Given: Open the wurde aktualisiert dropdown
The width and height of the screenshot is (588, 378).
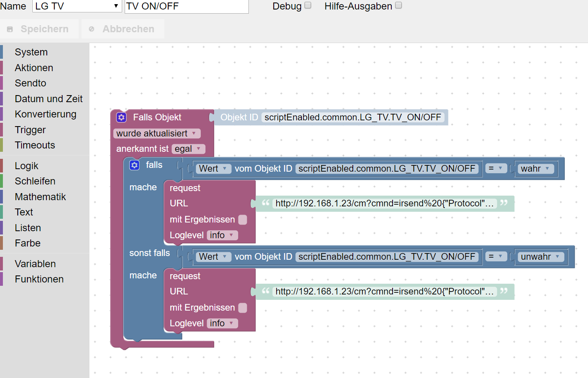Looking at the screenshot, I should coord(157,134).
